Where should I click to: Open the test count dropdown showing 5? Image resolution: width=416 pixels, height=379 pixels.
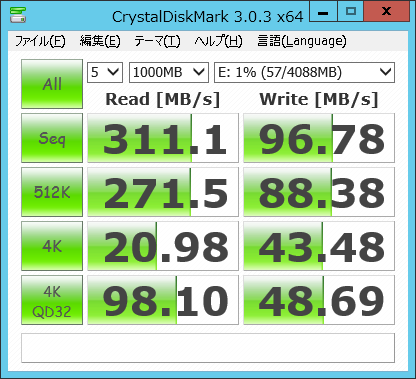pyautogui.click(x=105, y=72)
